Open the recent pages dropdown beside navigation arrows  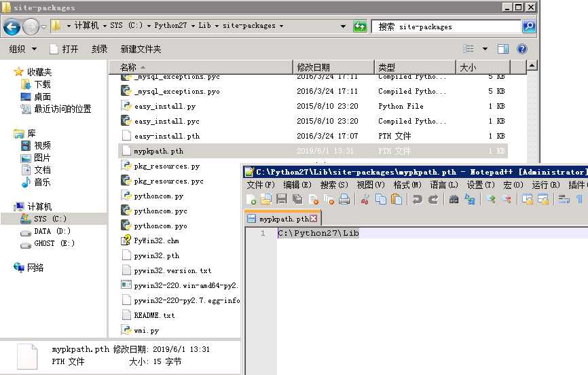click(x=43, y=26)
